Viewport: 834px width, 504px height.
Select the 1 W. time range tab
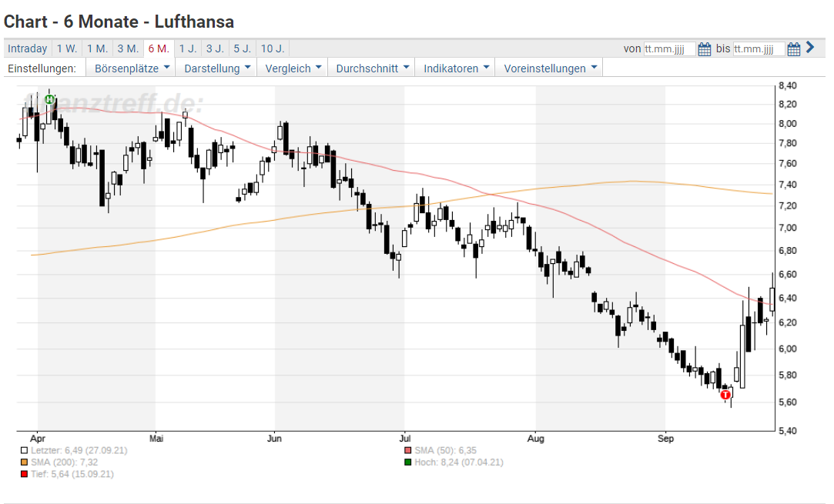point(67,49)
